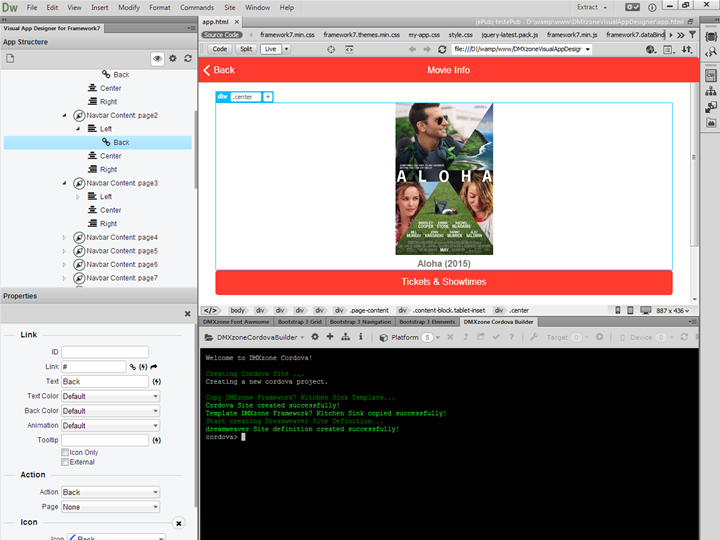The width and height of the screenshot is (720, 540).
Task: Toggle the Source Code pill
Action: click(x=221, y=35)
